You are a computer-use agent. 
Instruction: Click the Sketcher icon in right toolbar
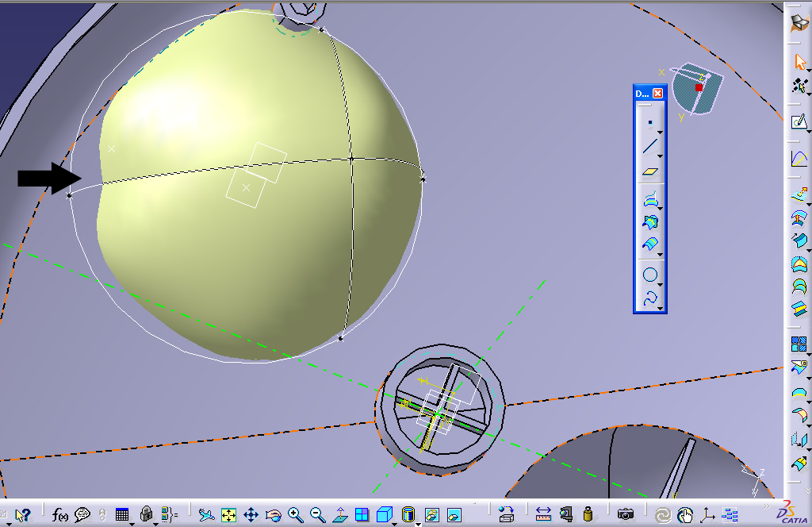[x=799, y=121]
